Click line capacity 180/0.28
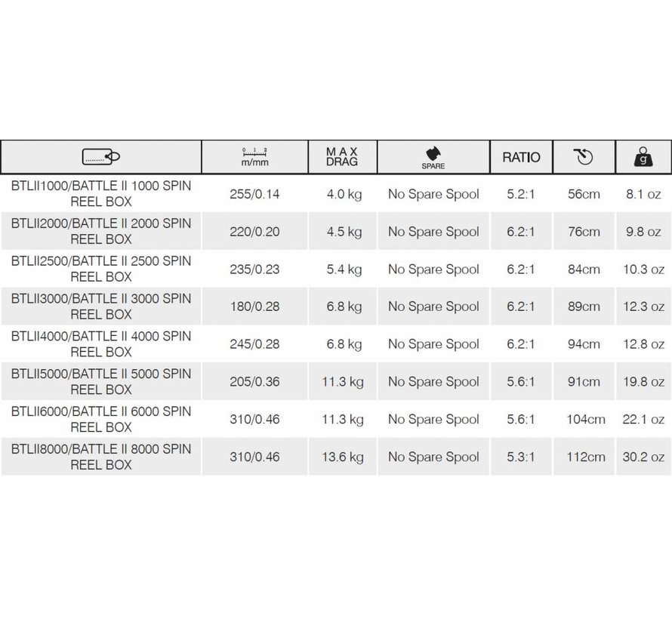672x619 pixels. click(x=254, y=306)
